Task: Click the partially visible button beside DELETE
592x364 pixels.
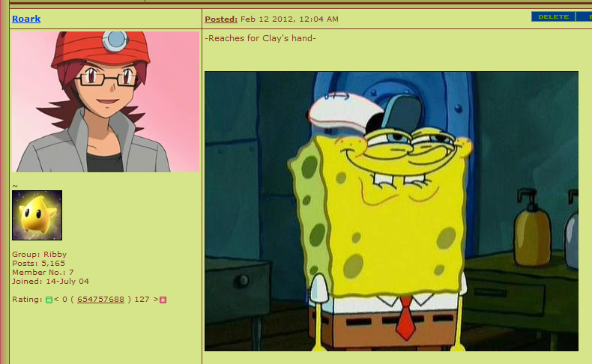Action: pos(584,16)
